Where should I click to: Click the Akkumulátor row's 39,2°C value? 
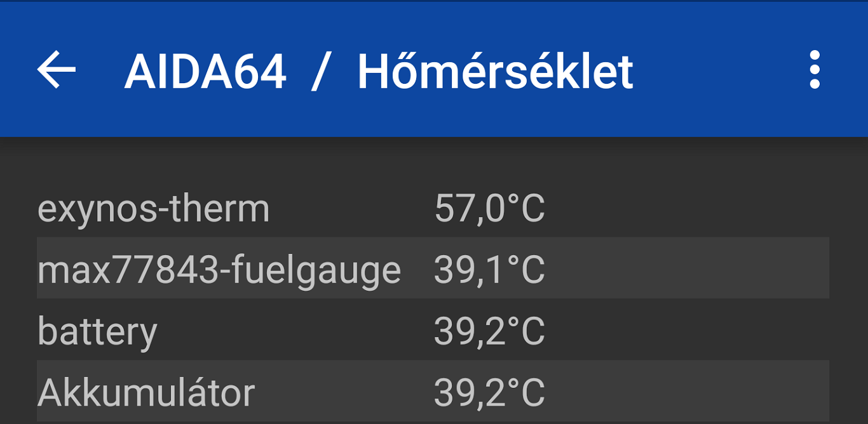coord(489,392)
